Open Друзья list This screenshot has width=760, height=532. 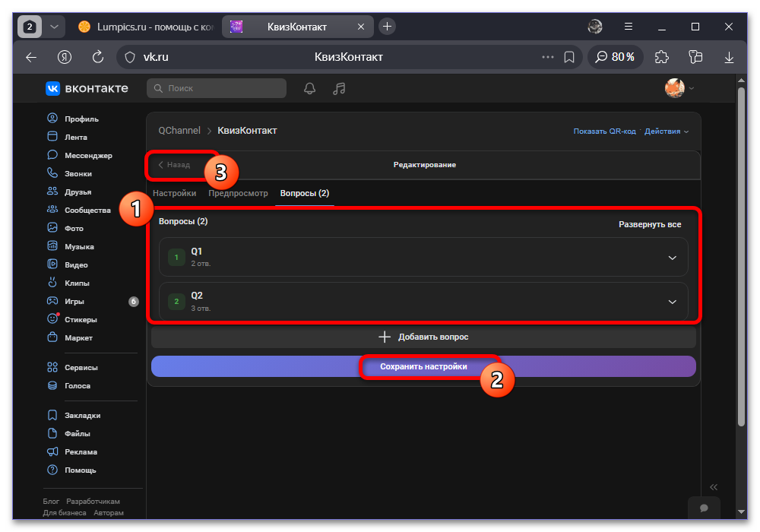point(69,192)
